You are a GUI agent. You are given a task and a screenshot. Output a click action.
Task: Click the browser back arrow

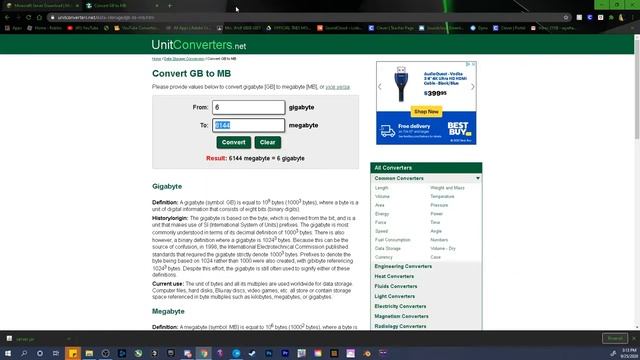(7, 18)
